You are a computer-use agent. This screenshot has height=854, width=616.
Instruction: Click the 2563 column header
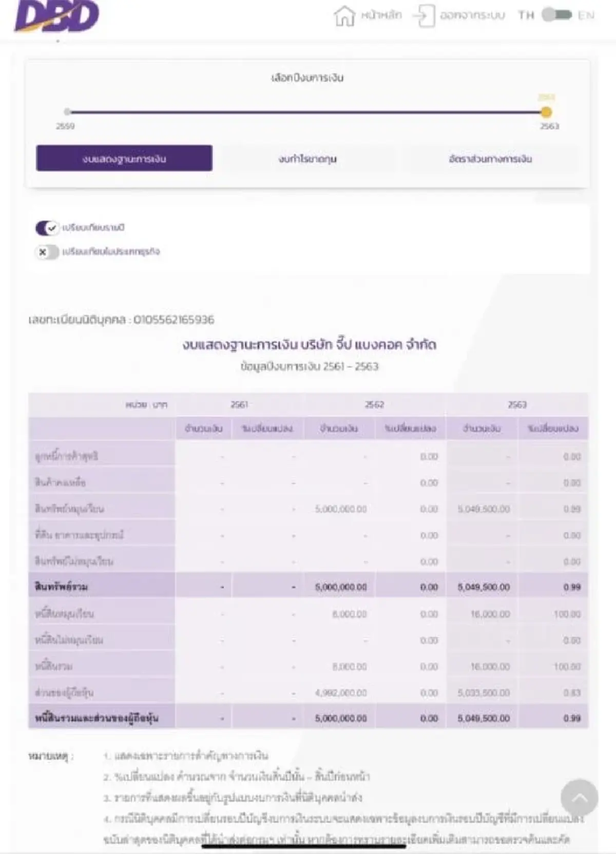coord(517,405)
